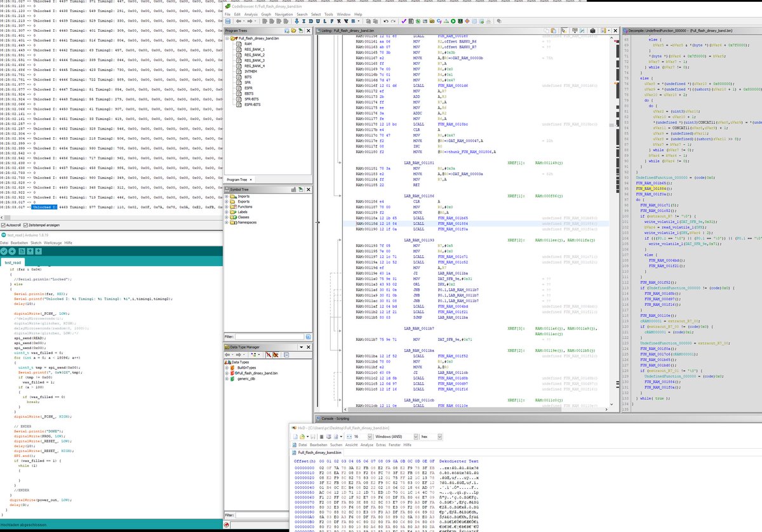Click the navigate forward arrow in Ghidra toolbar
The height and width of the screenshot is (532, 762).
click(x=250, y=21)
